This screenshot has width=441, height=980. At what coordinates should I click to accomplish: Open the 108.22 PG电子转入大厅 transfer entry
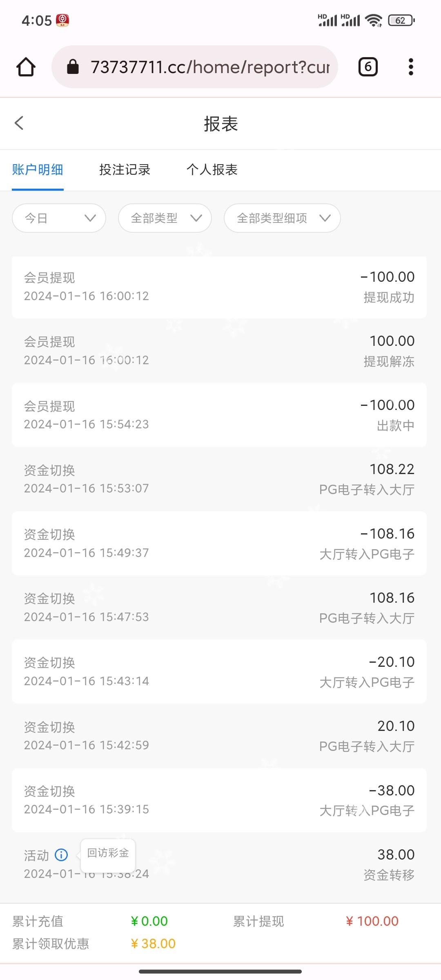(x=219, y=479)
